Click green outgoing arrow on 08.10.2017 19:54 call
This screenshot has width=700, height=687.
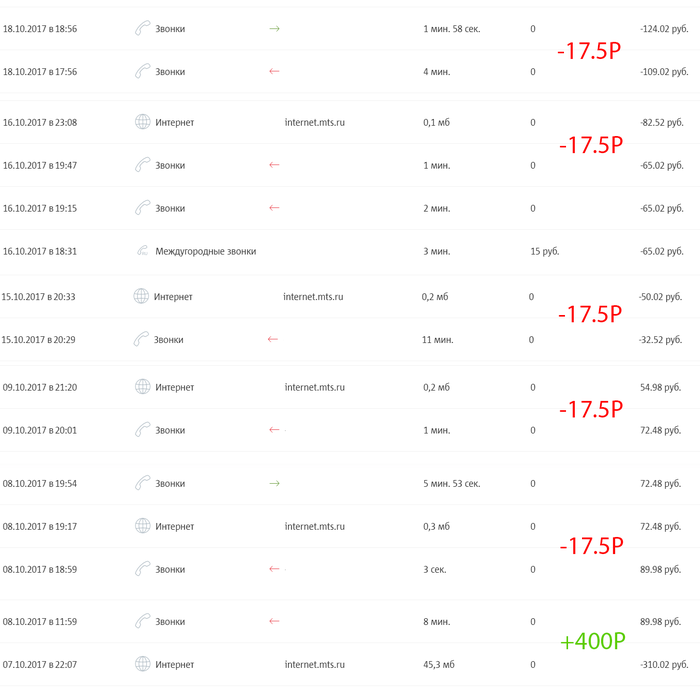pos(274,483)
